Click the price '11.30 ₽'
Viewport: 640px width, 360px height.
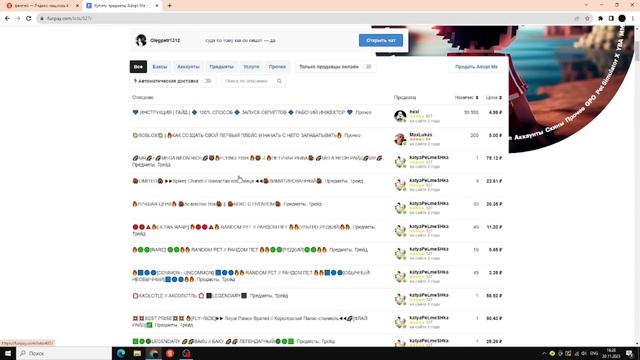click(494, 227)
